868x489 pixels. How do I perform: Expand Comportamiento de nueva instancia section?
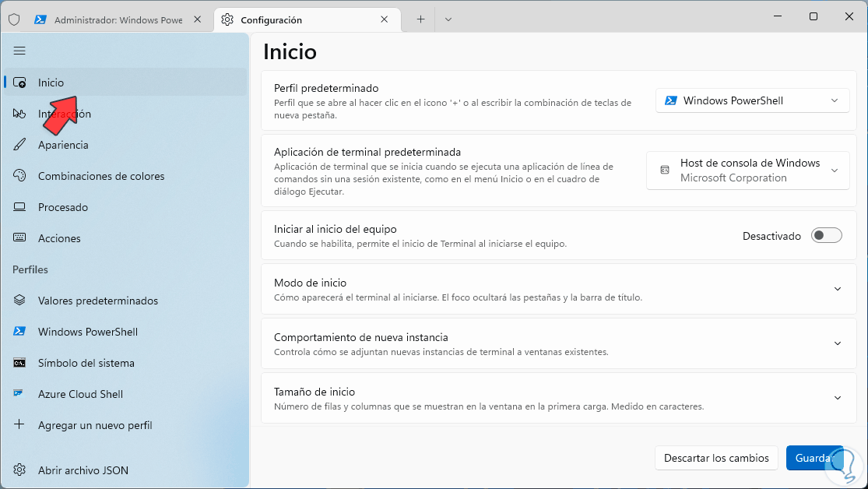tap(838, 343)
